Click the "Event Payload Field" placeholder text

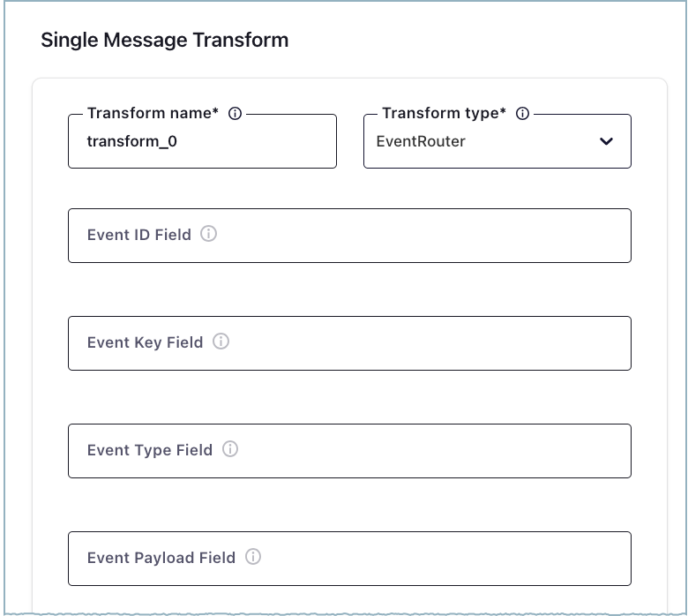(x=161, y=559)
